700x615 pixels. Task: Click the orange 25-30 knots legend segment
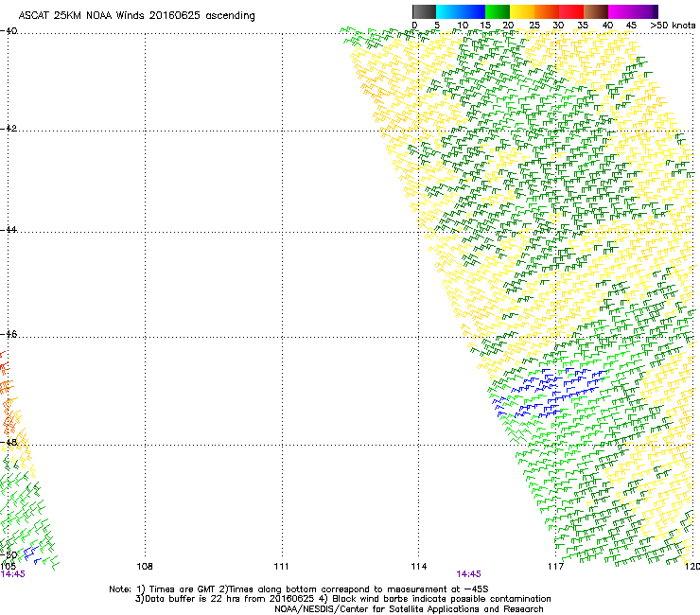[x=547, y=11]
